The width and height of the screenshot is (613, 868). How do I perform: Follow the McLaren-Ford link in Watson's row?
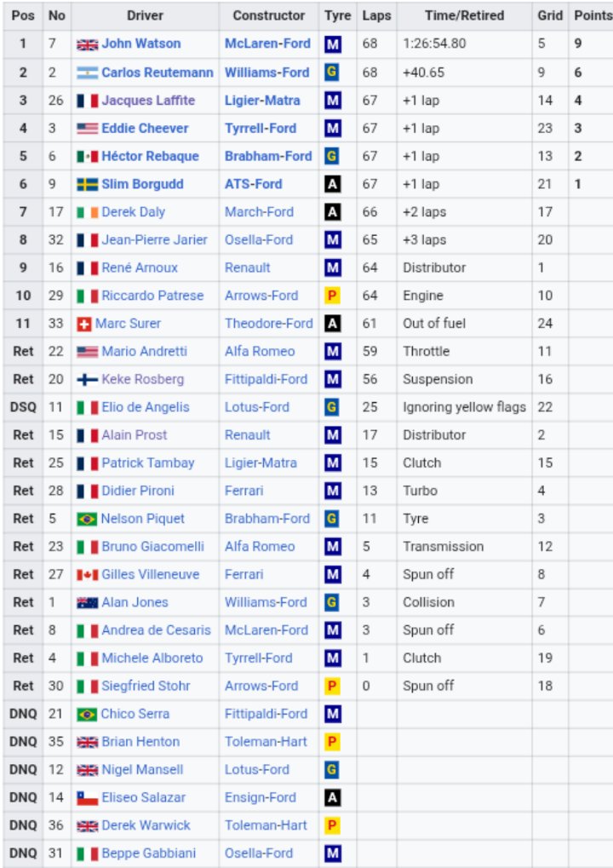[x=268, y=43]
